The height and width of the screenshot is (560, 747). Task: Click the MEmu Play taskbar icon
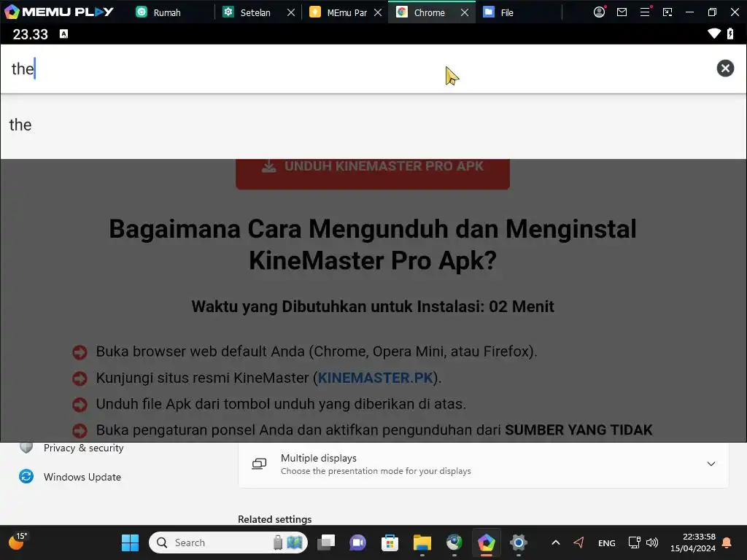pyautogui.click(x=487, y=542)
